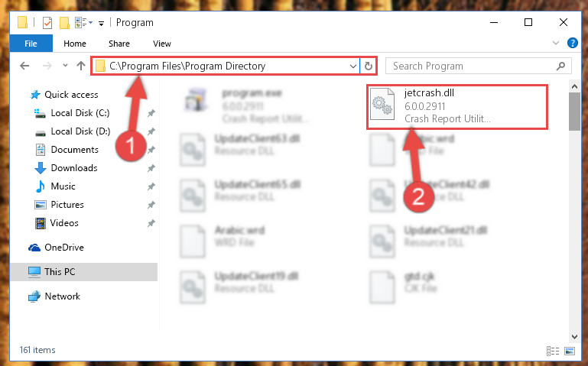
Task: Open the File menu
Action: 31,44
